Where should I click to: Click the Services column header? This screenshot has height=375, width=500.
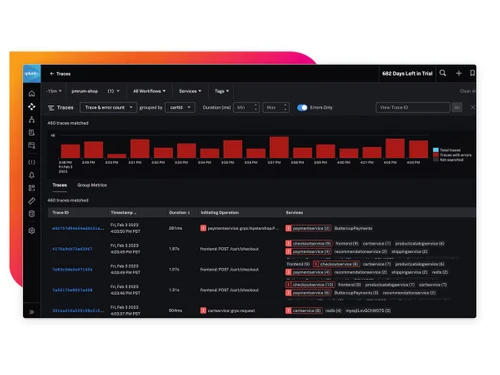(x=294, y=212)
